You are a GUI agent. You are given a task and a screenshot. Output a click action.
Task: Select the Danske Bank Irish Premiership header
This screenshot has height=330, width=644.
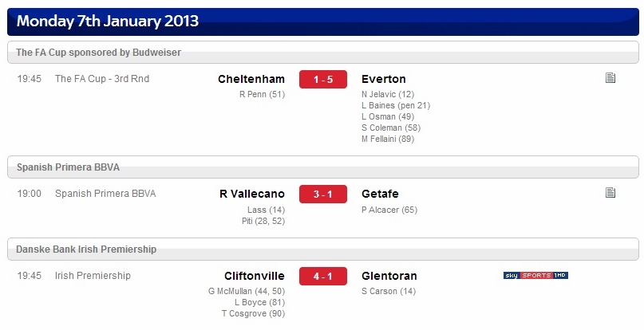(323, 249)
